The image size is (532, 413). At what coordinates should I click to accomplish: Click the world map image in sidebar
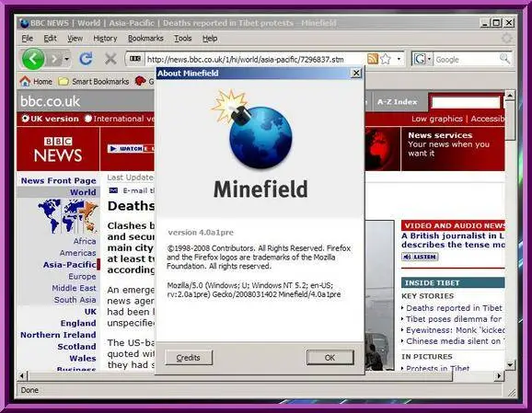[68, 216]
